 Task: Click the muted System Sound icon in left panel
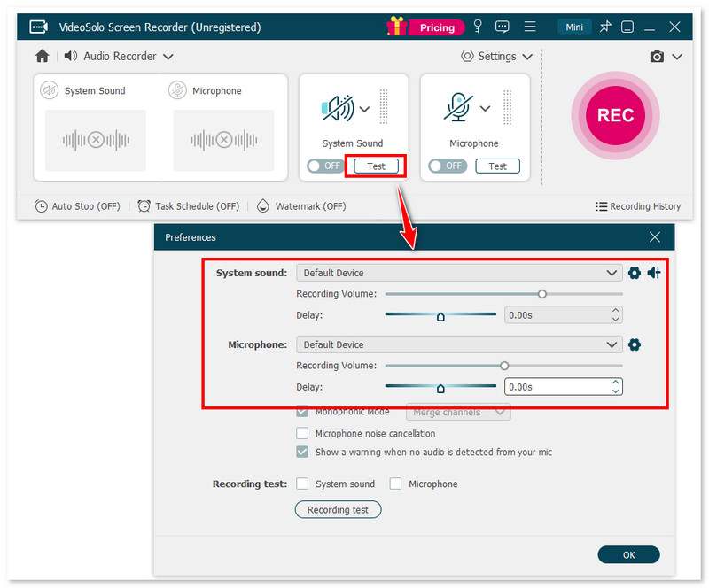(x=49, y=90)
